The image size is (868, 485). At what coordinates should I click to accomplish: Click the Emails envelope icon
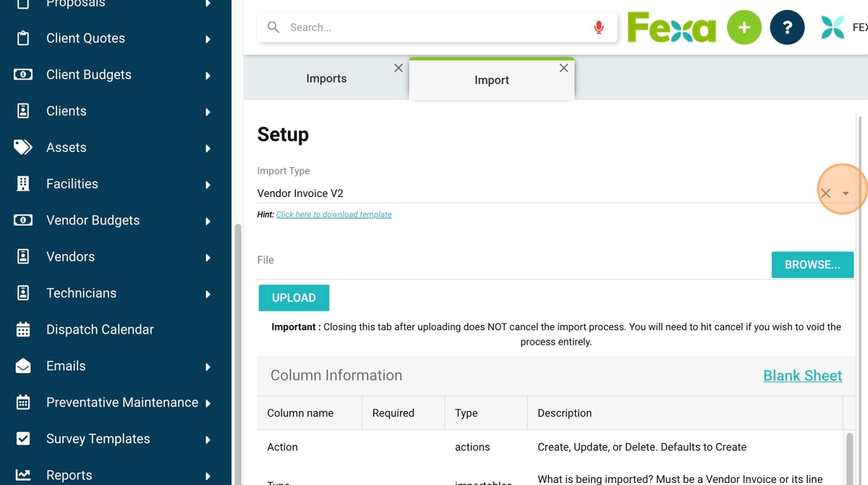click(x=23, y=366)
